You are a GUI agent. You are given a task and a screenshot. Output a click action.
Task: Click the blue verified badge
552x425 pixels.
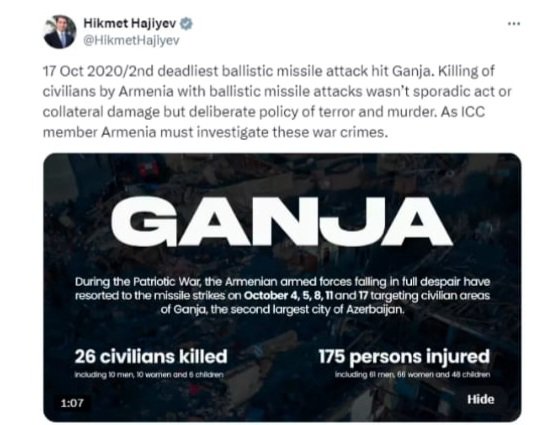coord(186,24)
